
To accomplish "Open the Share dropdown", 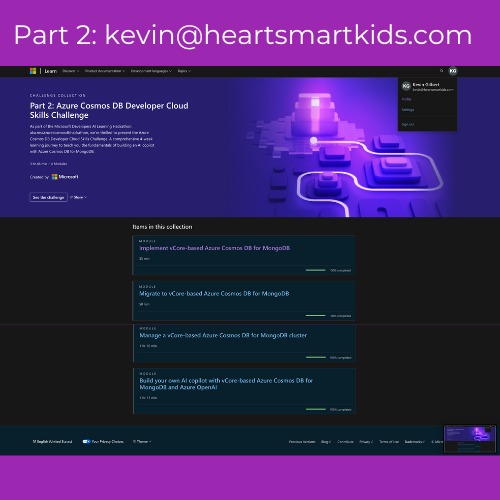I will tap(78, 197).
